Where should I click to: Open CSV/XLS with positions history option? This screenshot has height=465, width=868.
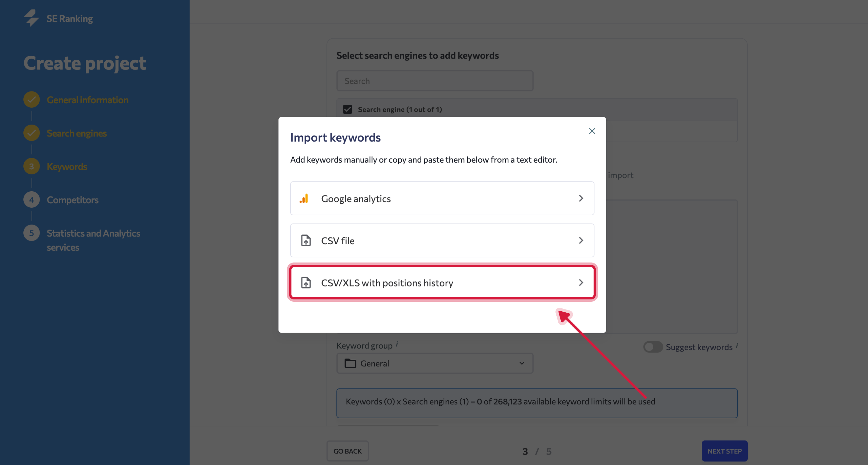coord(442,282)
